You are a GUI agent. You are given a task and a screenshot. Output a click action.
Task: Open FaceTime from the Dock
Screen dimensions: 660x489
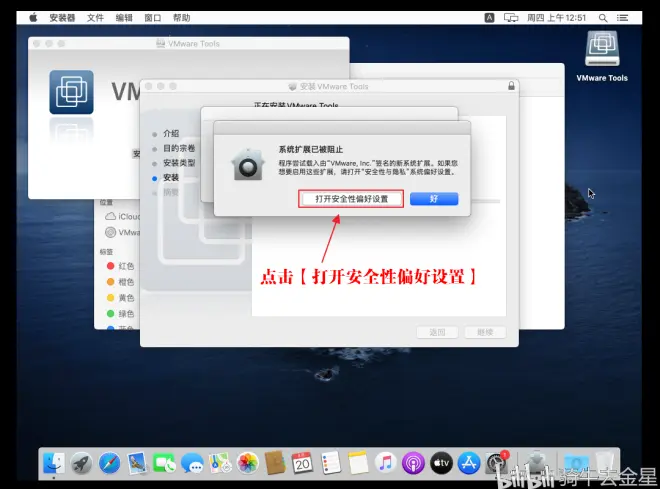(164, 463)
